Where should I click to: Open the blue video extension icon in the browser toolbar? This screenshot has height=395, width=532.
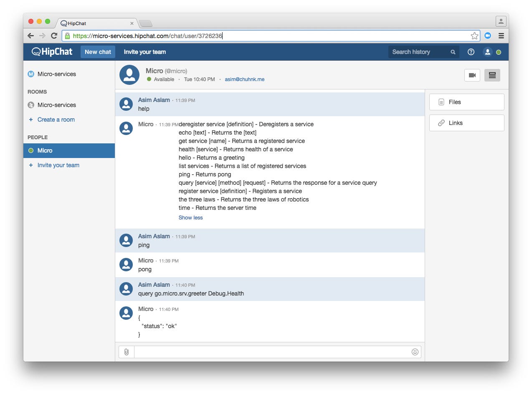tap(487, 36)
